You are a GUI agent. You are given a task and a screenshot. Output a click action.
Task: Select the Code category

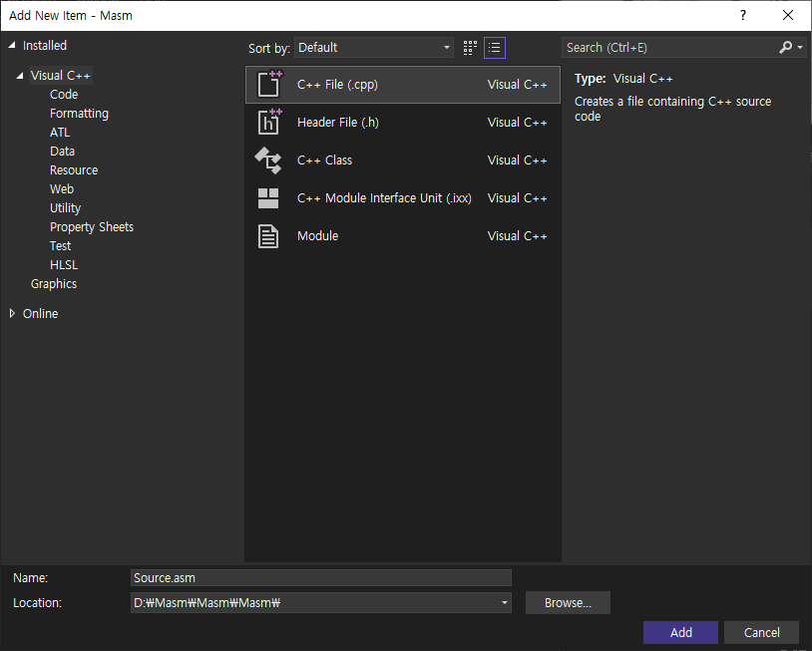64,94
